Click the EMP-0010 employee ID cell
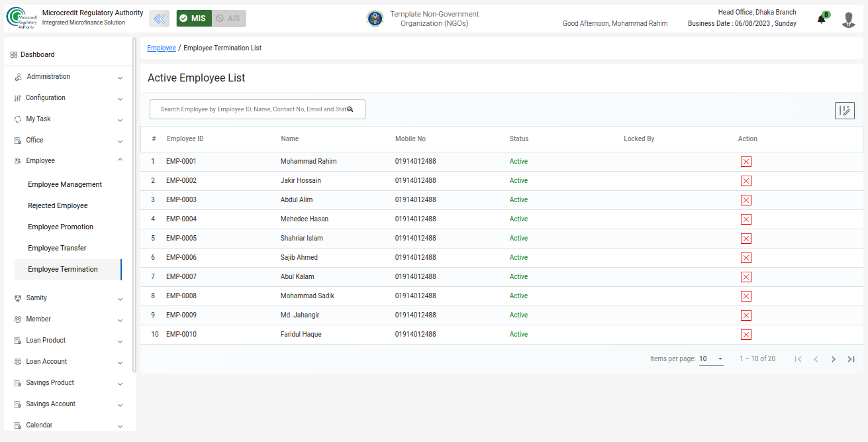Image resolution: width=868 pixels, height=442 pixels. coord(181,335)
